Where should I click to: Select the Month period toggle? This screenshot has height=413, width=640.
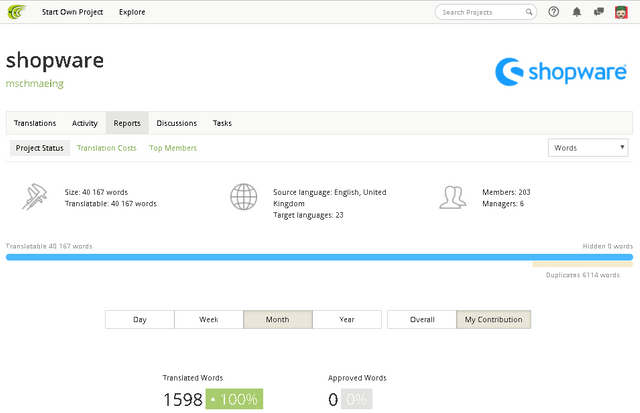[278, 320]
